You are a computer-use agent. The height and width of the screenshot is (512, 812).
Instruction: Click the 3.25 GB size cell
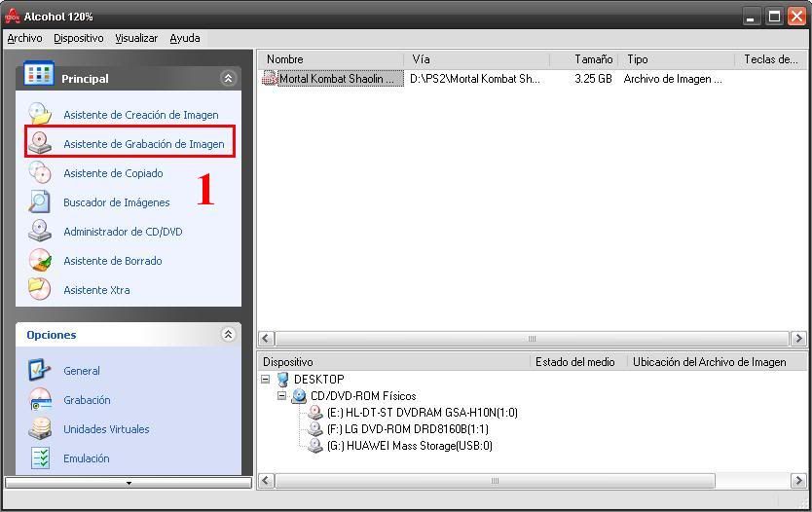(x=594, y=79)
